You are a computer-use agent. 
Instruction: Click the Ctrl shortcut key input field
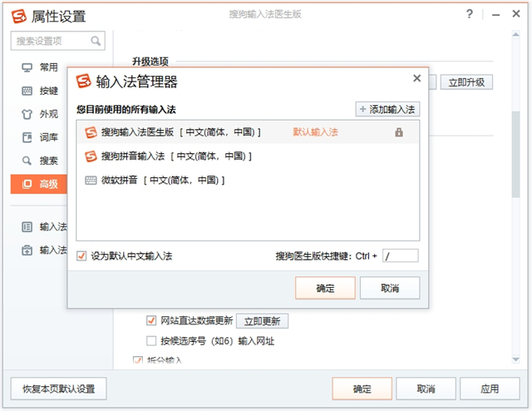pos(400,255)
